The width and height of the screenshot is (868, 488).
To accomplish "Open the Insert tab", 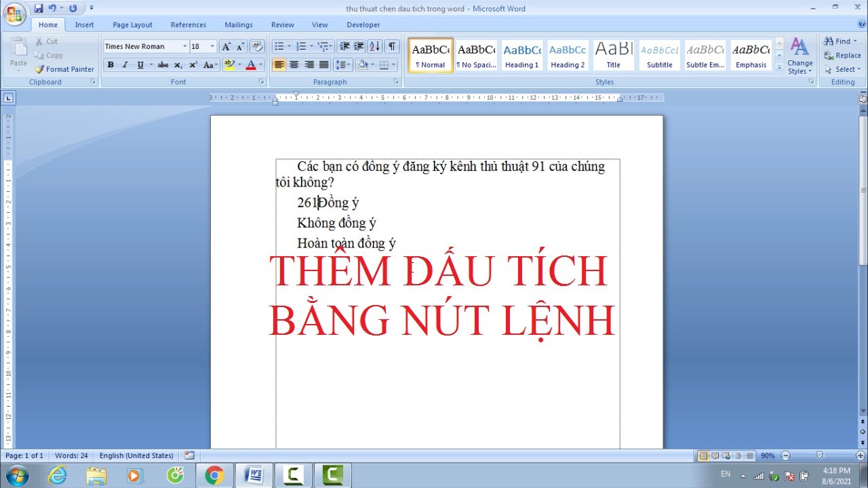I will point(85,25).
